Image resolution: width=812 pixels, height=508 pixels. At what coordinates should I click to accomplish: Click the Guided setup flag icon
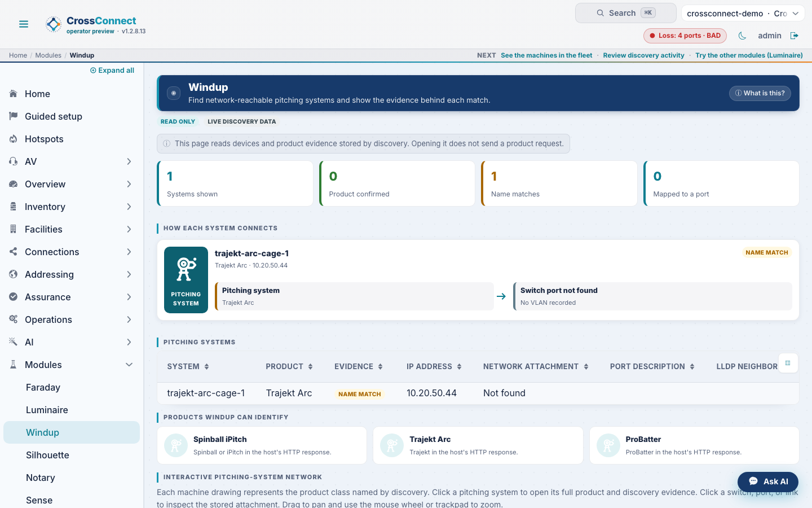[x=13, y=116]
